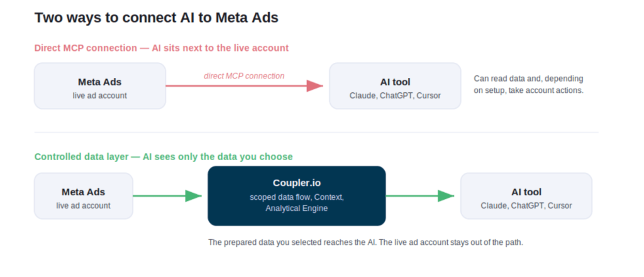Click the green arrowhead pointing to AI tool
This screenshot has height=277, width=644.
(x=446, y=196)
